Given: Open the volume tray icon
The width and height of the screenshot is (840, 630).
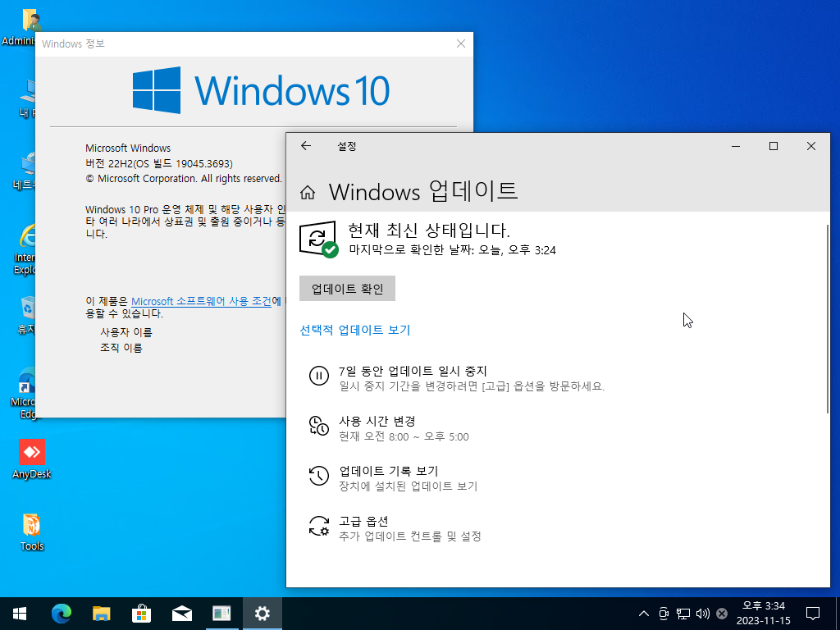Looking at the screenshot, I should click(x=703, y=614).
